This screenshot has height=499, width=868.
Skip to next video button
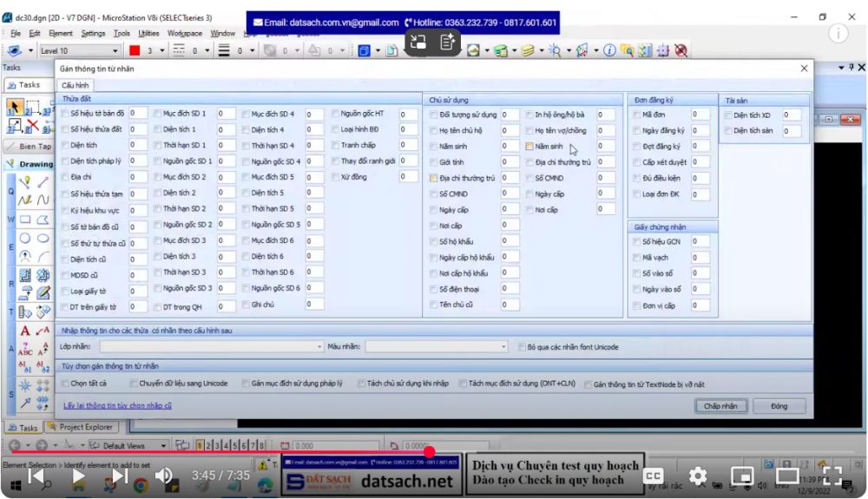[x=120, y=476]
